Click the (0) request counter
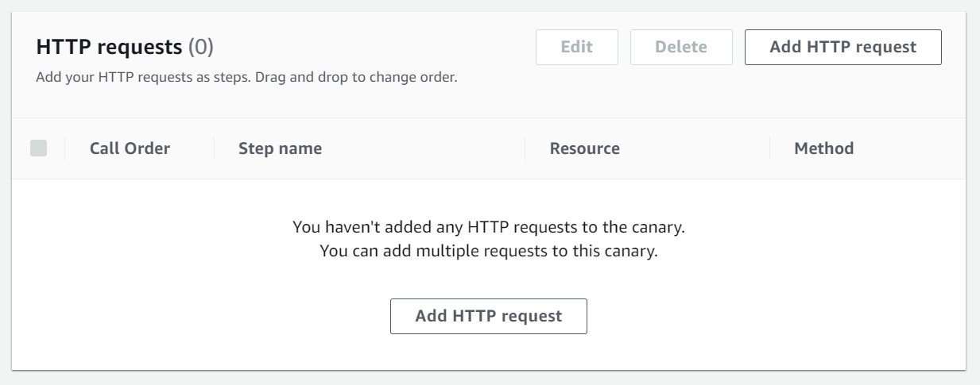The width and height of the screenshot is (980, 385). (200, 48)
